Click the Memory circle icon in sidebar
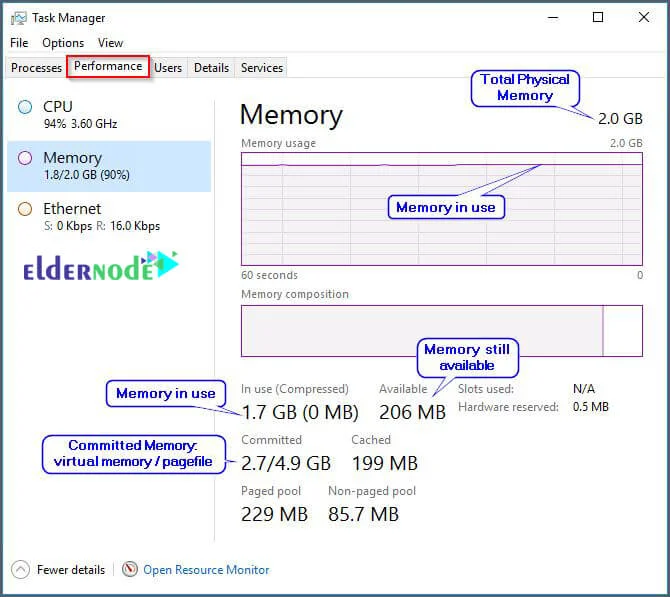The image size is (670, 597). 25,158
